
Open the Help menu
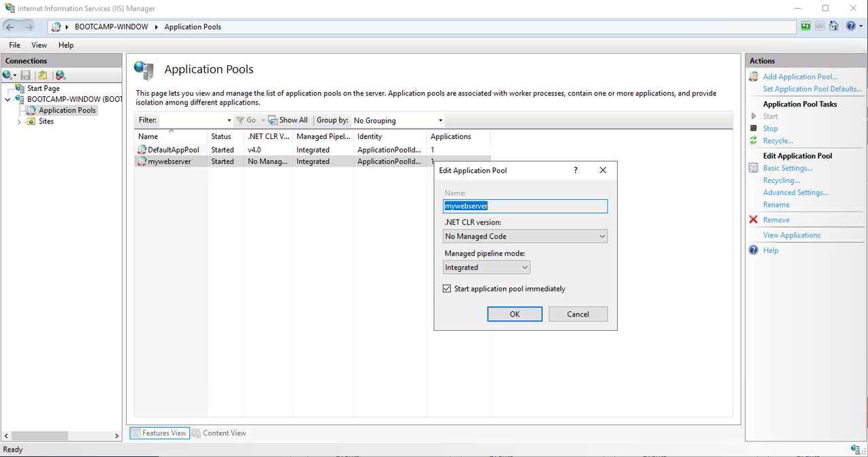66,45
